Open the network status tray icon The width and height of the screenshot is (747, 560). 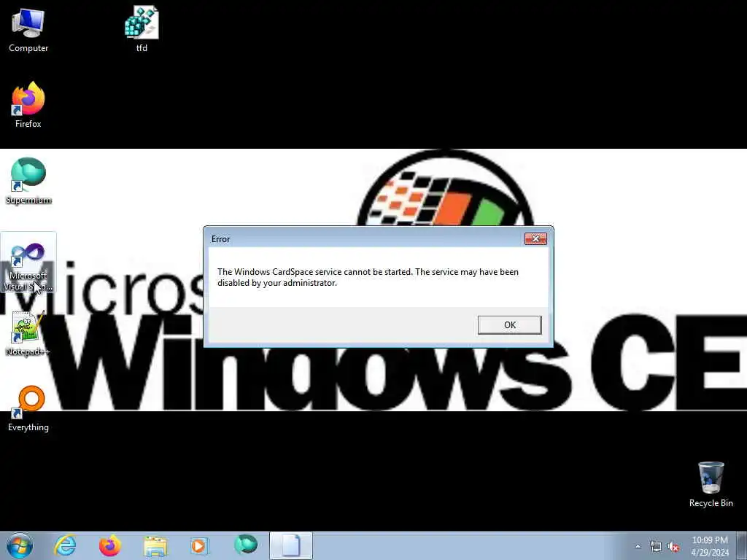(656, 547)
